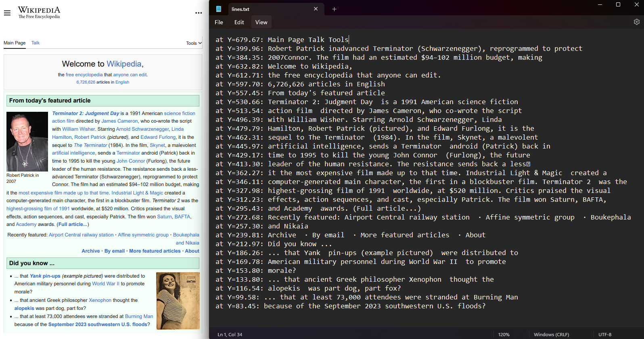
Task: Follow the James Cameron link
Action: coord(119,121)
